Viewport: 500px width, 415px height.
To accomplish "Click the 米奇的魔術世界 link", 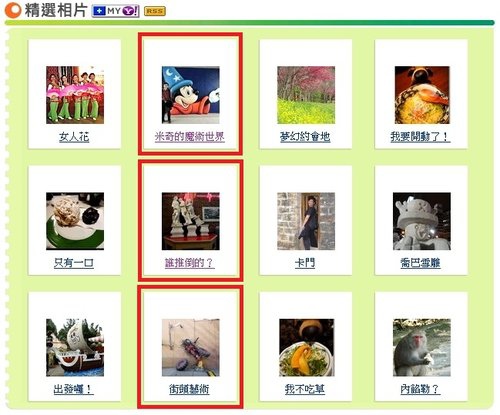I will (190, 137).
